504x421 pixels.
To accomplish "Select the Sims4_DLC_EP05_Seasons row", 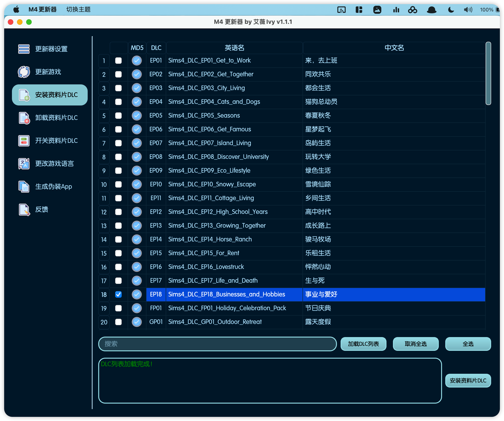I will click(292, 116).
